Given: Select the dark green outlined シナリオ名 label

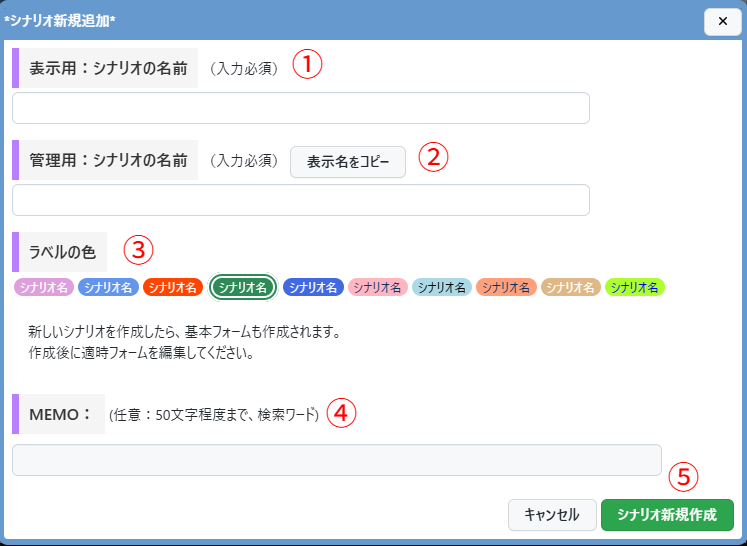Looking at the screenshot, I should point(243,287).
